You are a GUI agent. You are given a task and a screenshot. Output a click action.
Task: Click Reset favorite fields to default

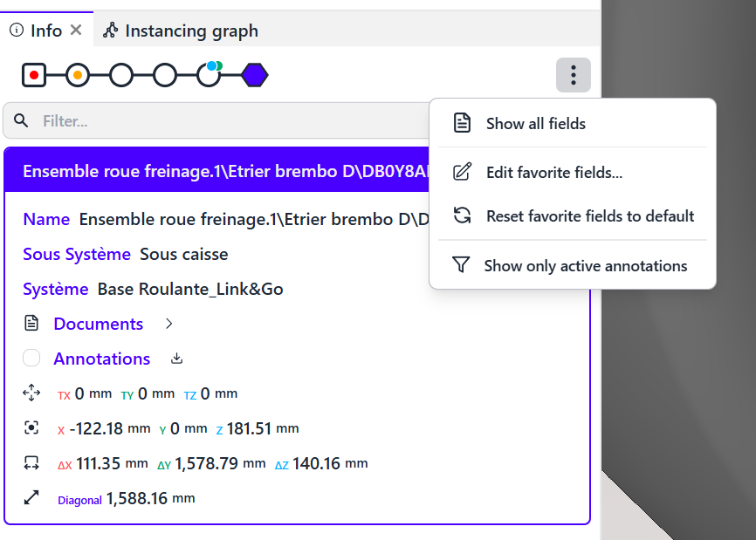pos(589,216)
